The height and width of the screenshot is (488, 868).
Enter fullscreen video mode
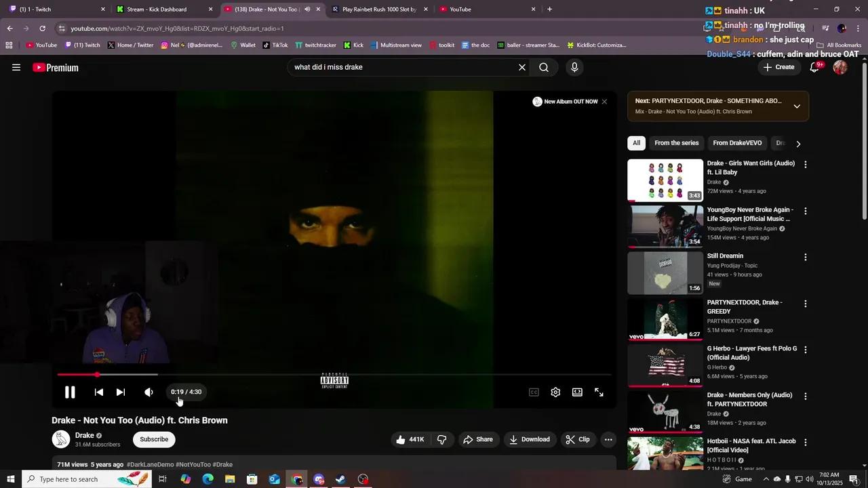point(599,392)
